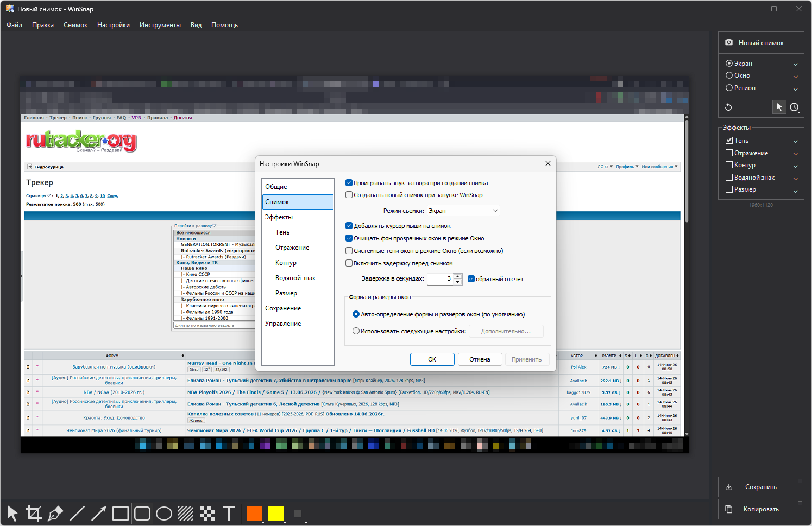Select the Регион capture mode radio

click(729, 88)
